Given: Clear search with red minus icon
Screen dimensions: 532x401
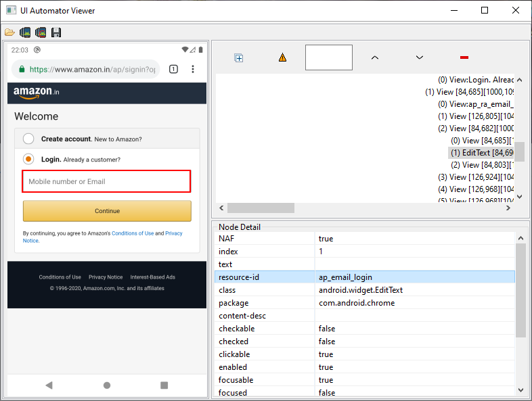Looking at the screenshot, I should pyautogui.click(x=464, y=57).
